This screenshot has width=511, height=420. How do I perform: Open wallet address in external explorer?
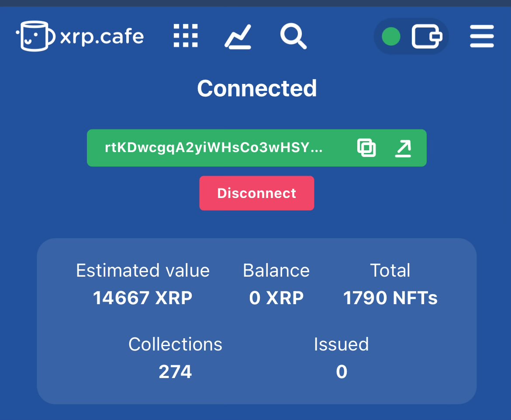pyautogui.click(x=403, y=148)
